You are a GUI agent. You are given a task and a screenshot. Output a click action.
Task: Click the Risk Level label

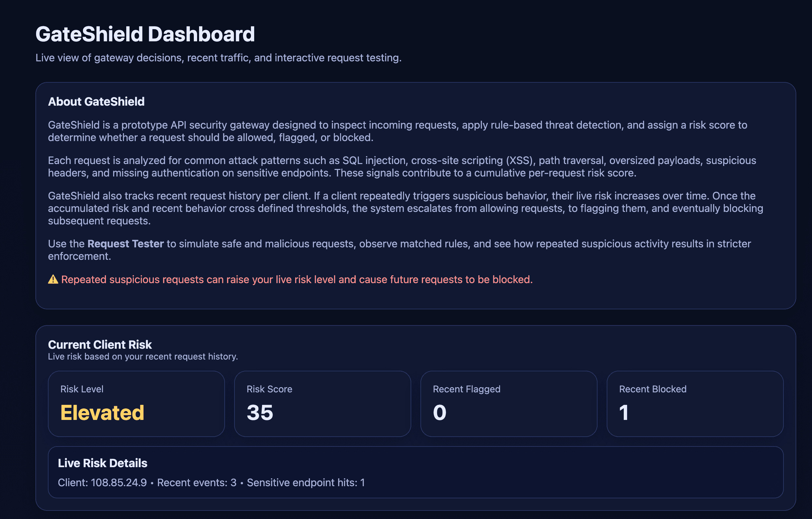(82, 389)
